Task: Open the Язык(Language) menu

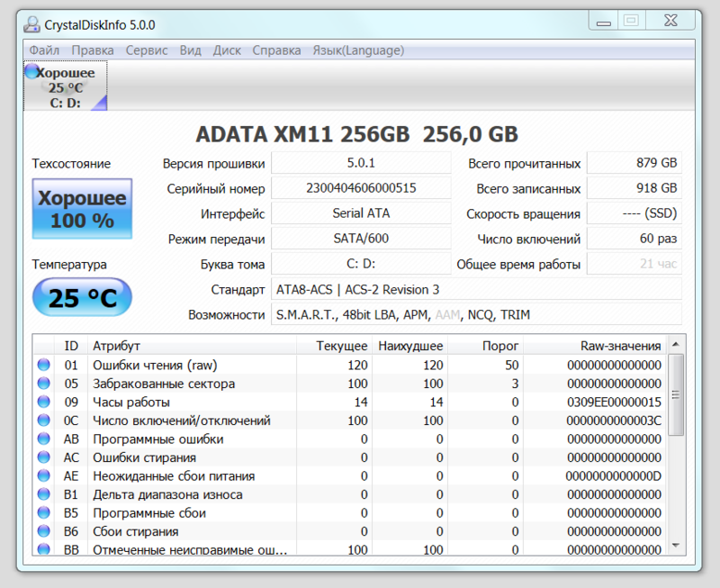Action: [x=358, y=50]
